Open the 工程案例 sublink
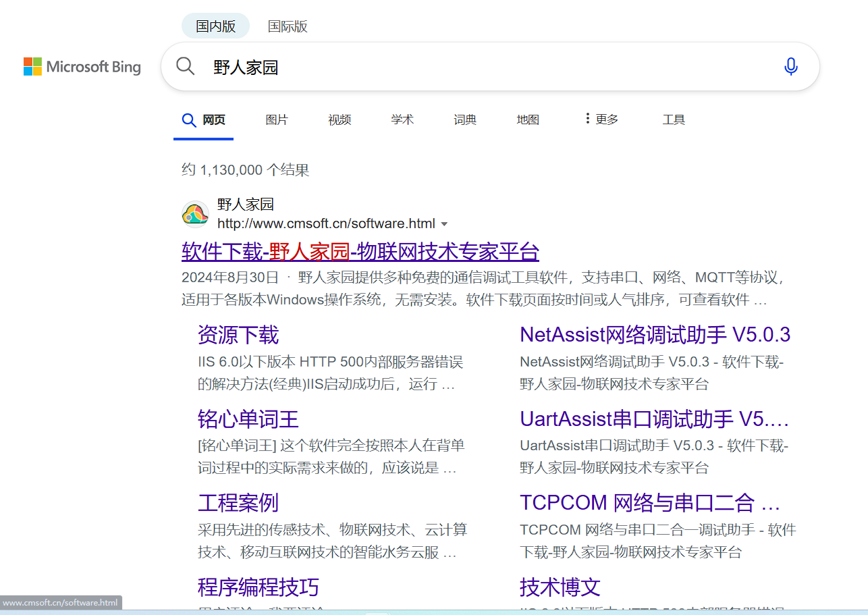This screenshot has width=868, height=615. coord(238,503)
